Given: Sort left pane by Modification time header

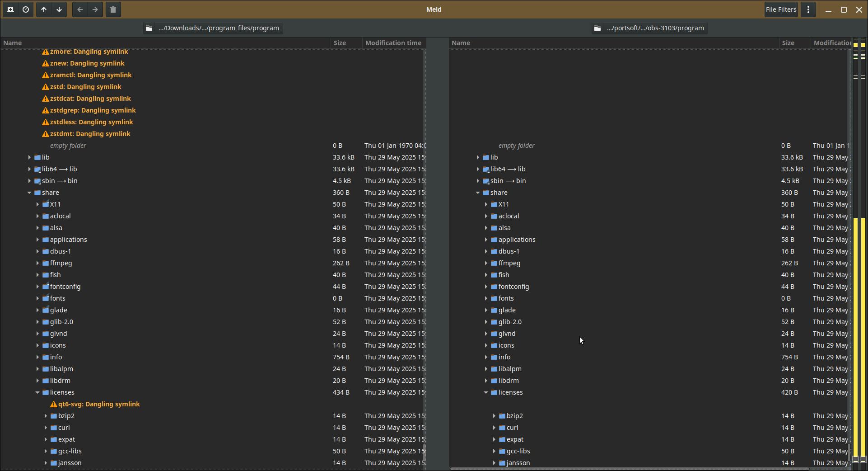Looking at the screenshot, I should [x=393, y=43].
